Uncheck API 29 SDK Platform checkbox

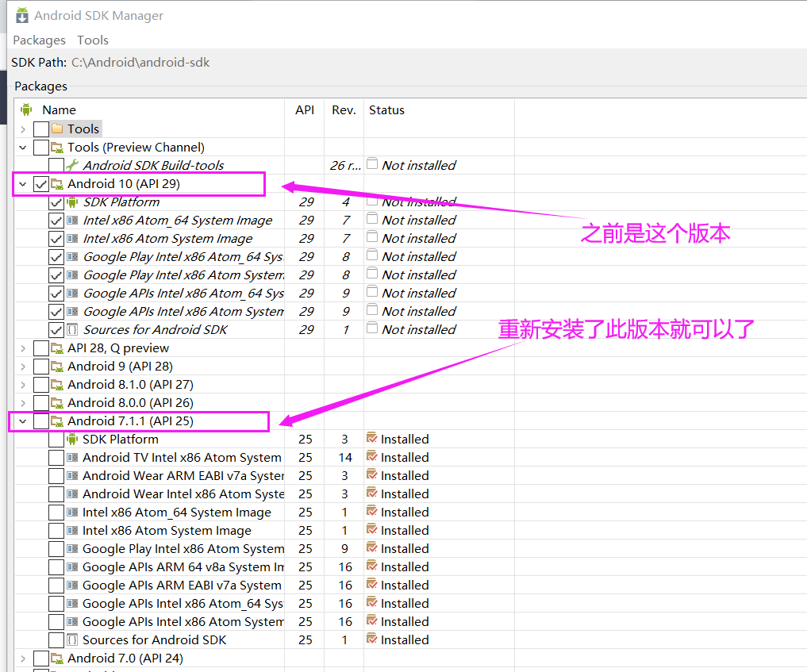click(56, 202)
